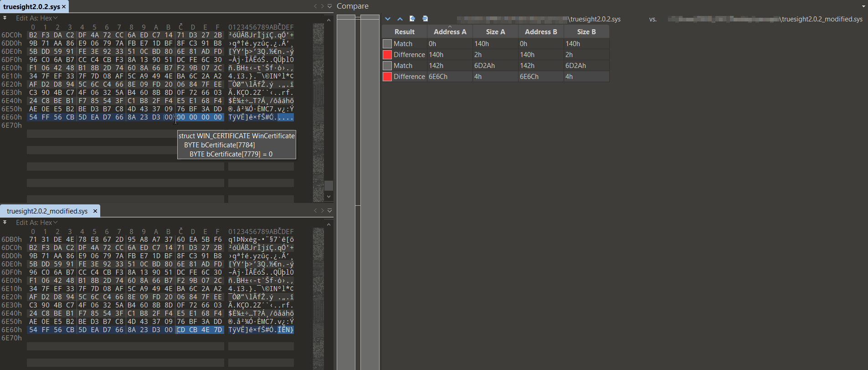Screen dimensions: 868x370
Task: Go to previous tab in bottom editor
Action: [x=315, y=211]
